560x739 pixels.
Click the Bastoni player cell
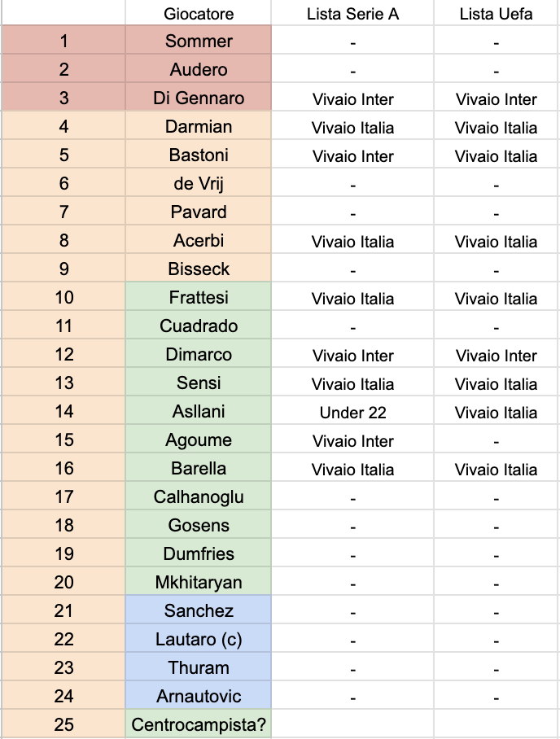click(x=198, y=155)
